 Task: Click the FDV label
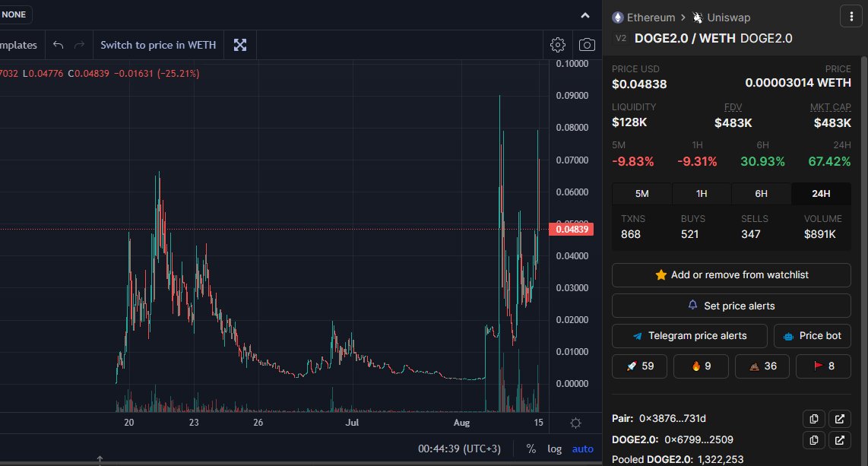(x=733, y=107)
